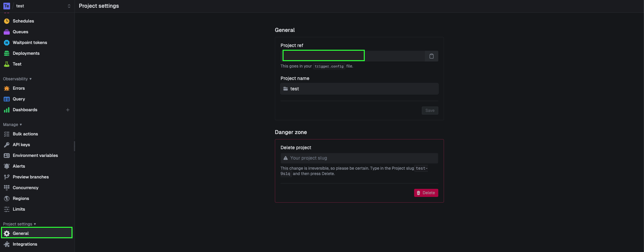
Task: Add a new dashboard with plus icon
Action: click(x=68, y=110)
